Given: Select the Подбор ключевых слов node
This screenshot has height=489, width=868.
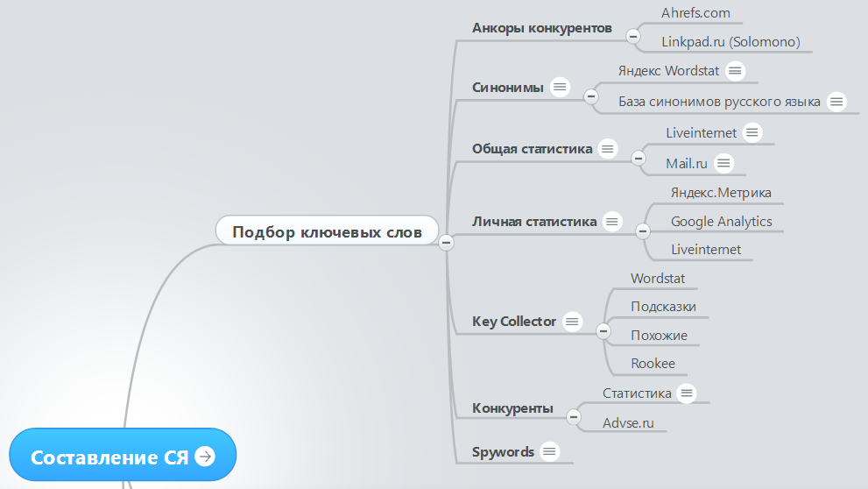Looking at the screenshot, I should coord(328,231).
